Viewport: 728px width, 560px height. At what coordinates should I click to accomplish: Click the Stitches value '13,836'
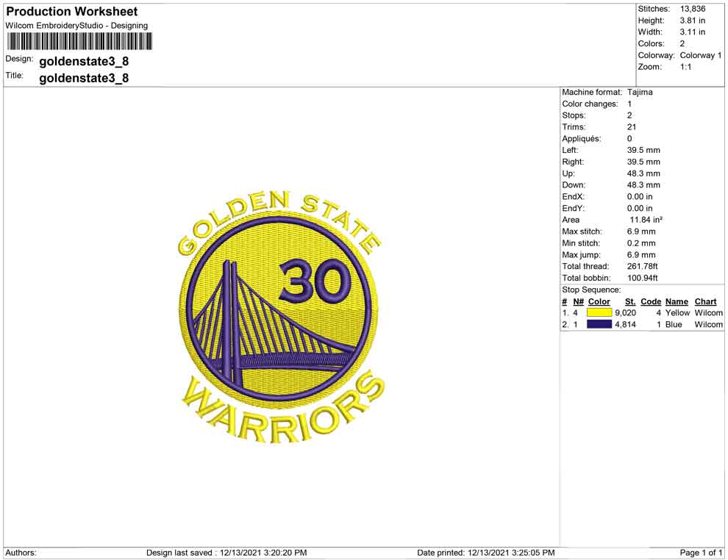tap(693, 9)
